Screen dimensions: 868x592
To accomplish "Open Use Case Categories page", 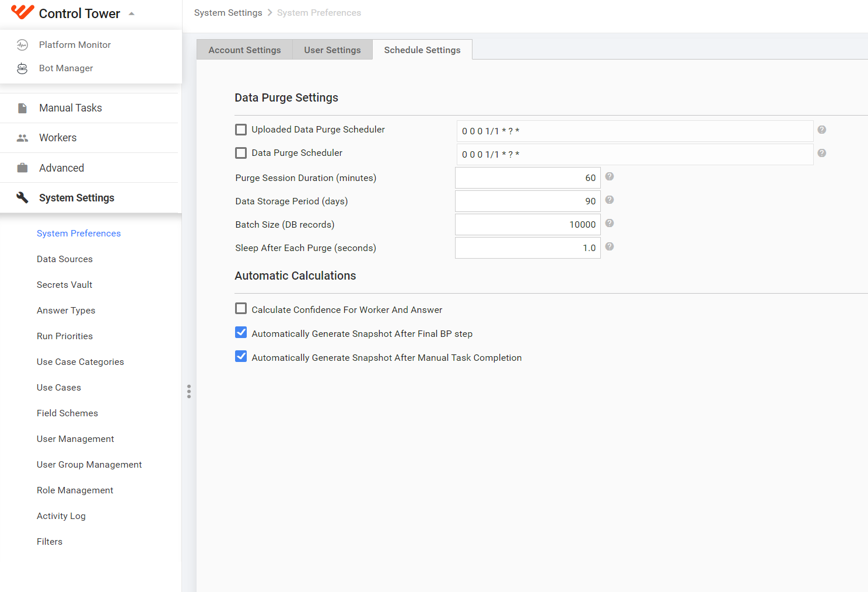I will pyautogui.click(x=80, y=362).
